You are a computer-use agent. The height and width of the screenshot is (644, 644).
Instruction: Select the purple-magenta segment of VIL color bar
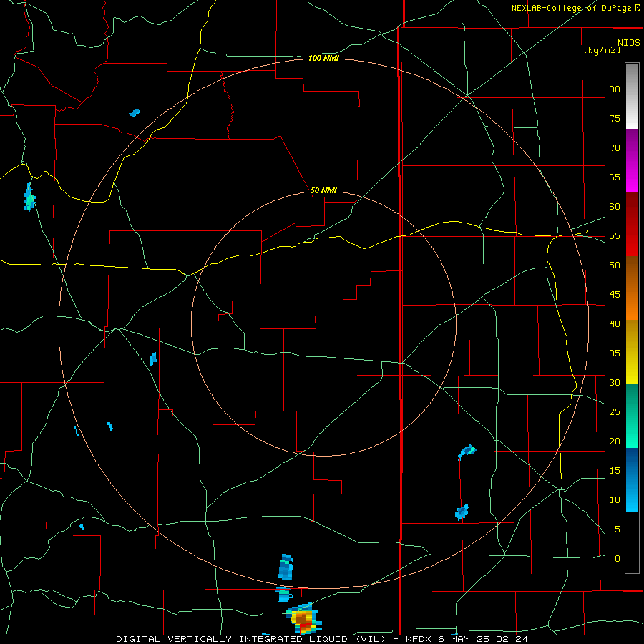[x=632, y=161]
